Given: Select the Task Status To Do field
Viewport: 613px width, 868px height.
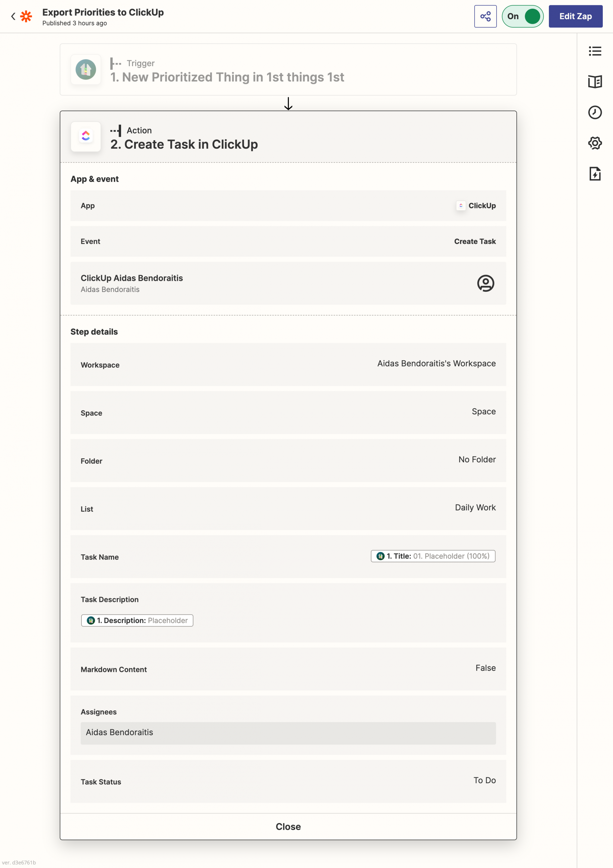Looking at the screenshot, I should pos(289,781).
